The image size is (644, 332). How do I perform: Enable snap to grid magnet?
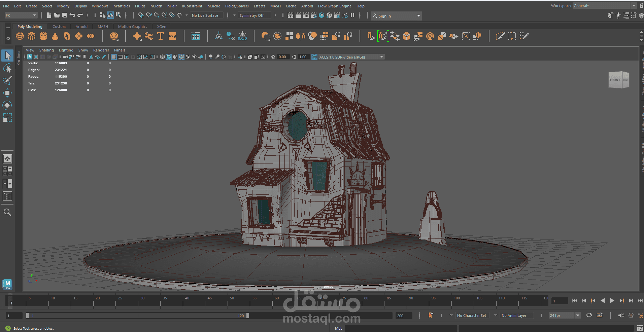[x=140, y=15]
